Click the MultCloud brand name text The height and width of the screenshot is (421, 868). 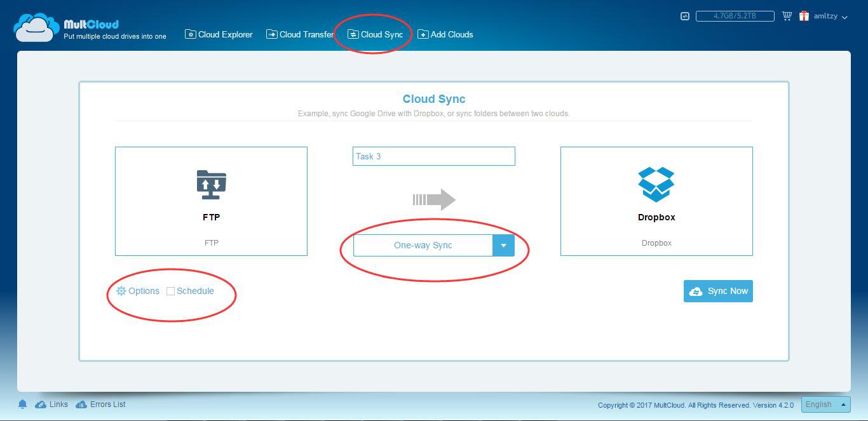coord(92,24)
